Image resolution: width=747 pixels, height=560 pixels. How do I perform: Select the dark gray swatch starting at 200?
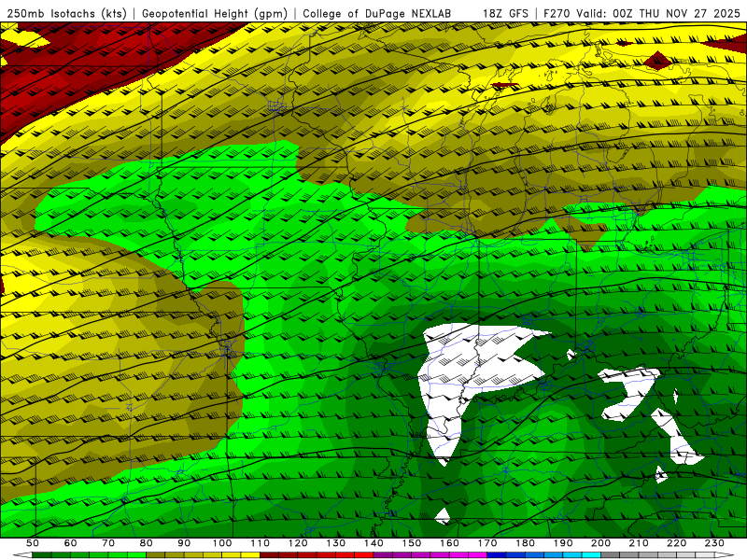[611, 554]
